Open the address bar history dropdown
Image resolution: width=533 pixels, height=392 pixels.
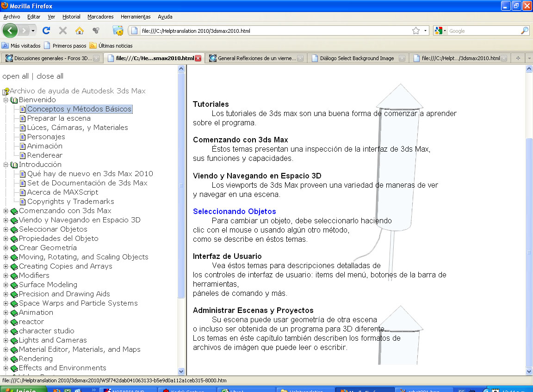[x=425, y=31]
